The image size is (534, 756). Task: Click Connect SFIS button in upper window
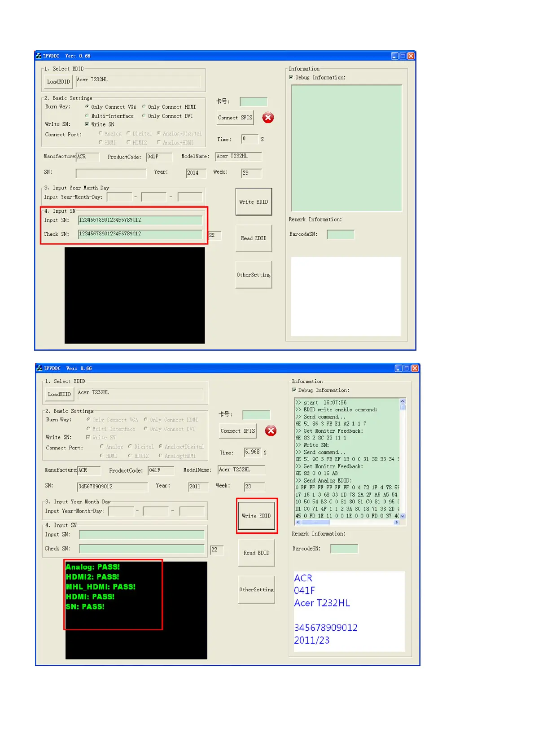click(235, 118)
